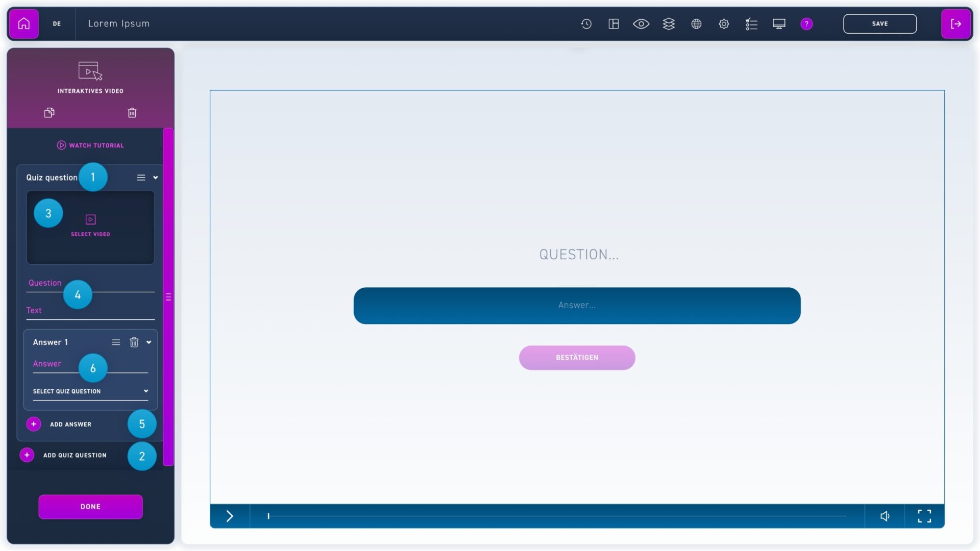Click the Save button

[x=879, y=23]
